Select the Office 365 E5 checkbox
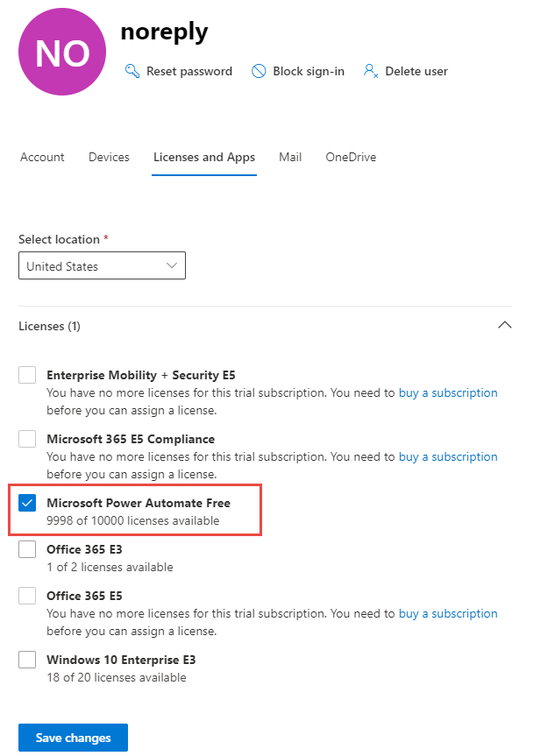 click(27, 596)
